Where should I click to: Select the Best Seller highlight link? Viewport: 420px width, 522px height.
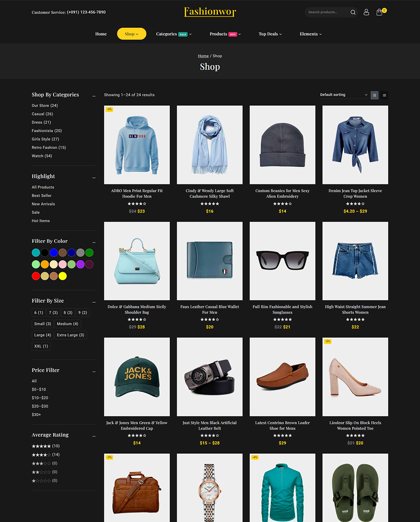[42, 196]
